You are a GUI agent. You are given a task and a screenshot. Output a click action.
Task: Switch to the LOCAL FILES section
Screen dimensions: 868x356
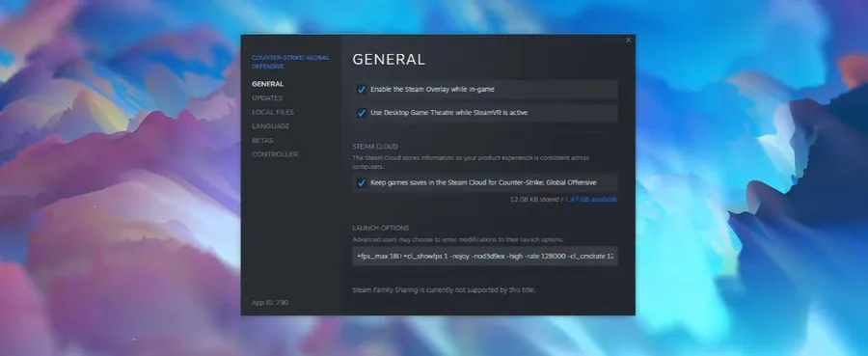(x=273, y=112)
